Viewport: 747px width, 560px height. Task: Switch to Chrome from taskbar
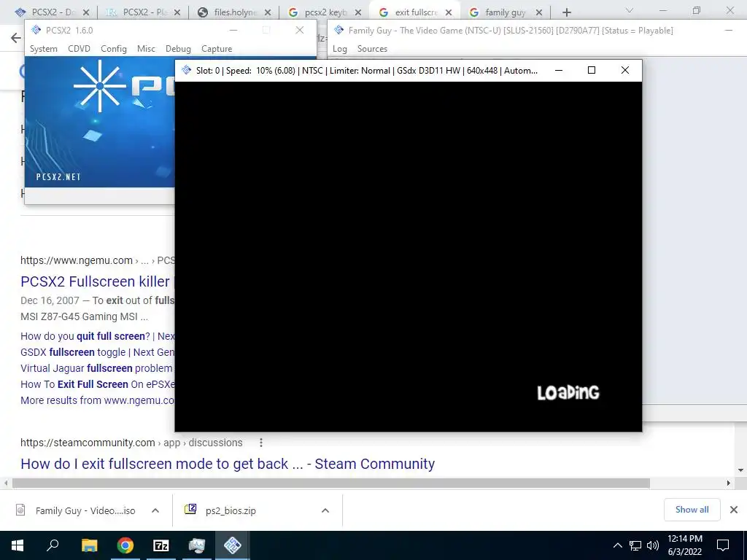pyautogui.click(x=125, y=545)
